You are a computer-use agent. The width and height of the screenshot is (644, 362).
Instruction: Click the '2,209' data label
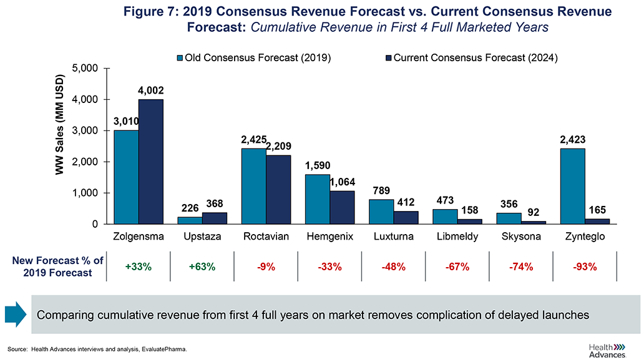coord(279,146)
